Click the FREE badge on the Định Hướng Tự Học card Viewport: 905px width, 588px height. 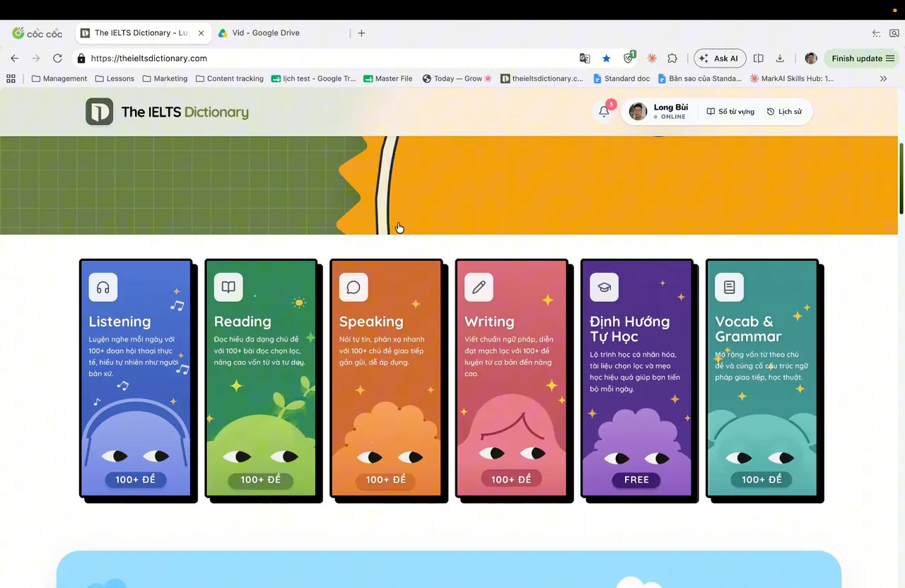(x=636, y=480)
